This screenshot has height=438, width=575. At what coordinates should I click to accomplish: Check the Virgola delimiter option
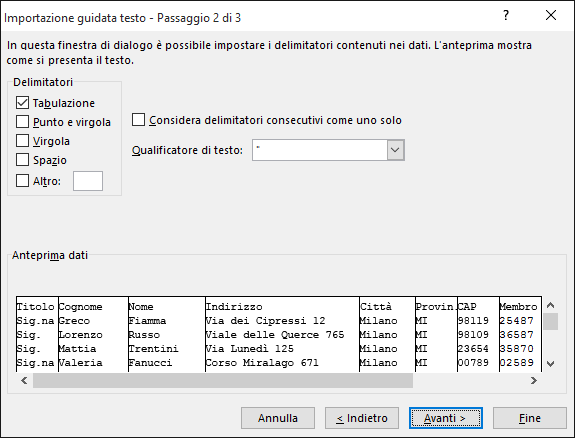coord(22,140)
